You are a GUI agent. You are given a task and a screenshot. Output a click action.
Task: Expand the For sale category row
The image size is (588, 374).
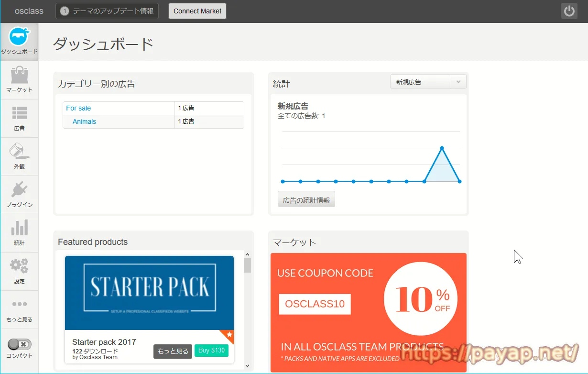pos(78,108)
